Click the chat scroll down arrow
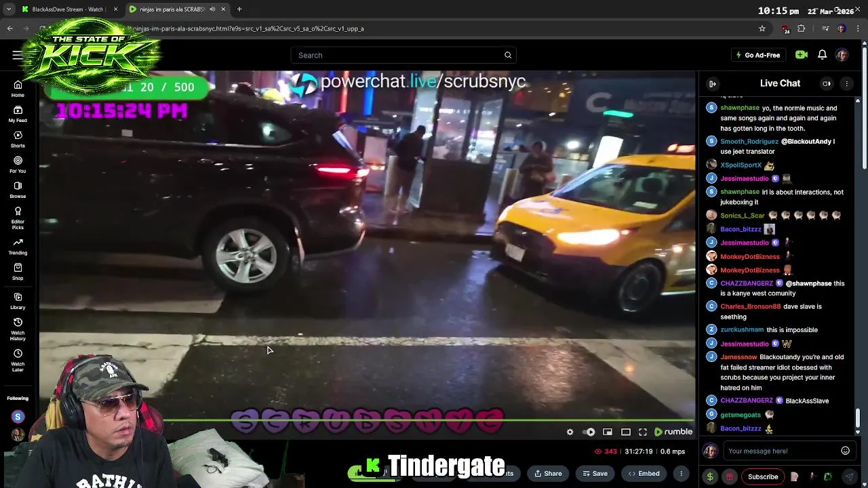 858,431
